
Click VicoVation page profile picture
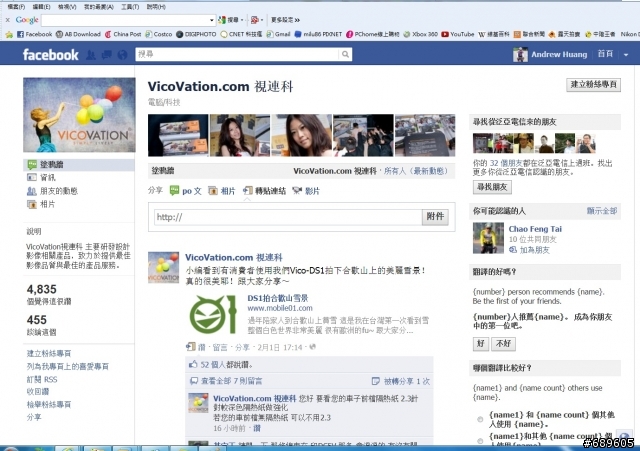(x=79, y=115)
